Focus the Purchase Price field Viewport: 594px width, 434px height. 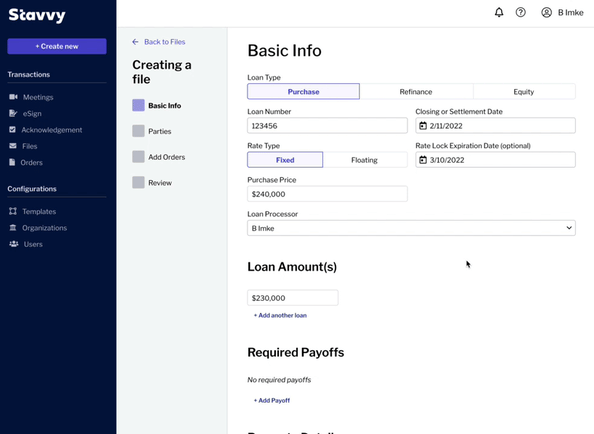point(327,194)
